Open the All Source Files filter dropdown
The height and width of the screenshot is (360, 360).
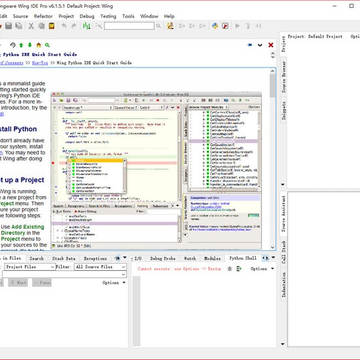pos(100,267)
